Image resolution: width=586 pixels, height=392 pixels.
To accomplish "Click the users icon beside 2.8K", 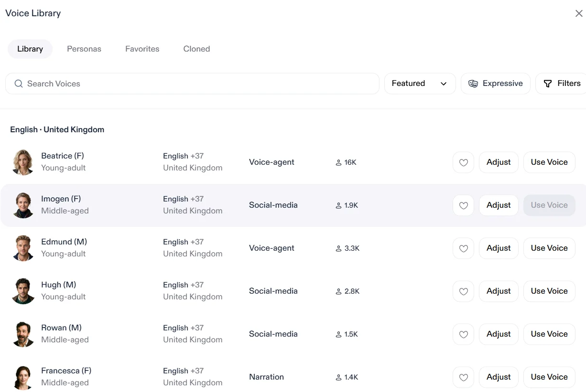I will coord(339,291).
